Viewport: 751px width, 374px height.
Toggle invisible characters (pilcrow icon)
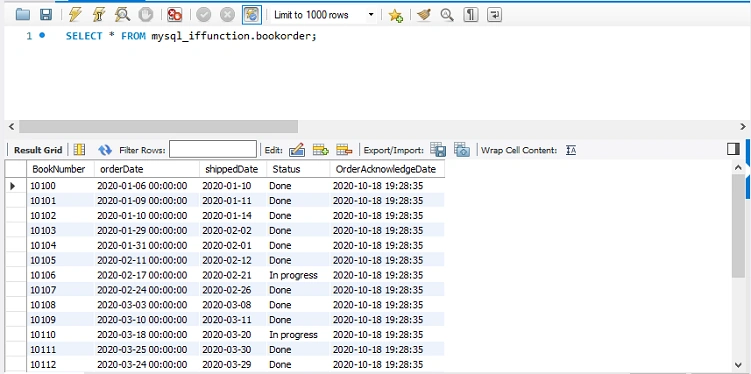[x=471, y=15]
